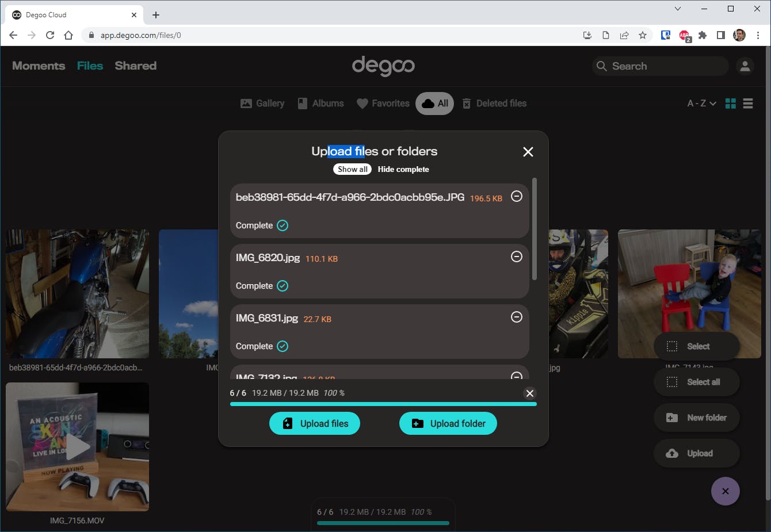Image resolution: width=771 pixels, height=532 pixels.
Task: Open the Adblock extension icon
Action: (684, 36)
